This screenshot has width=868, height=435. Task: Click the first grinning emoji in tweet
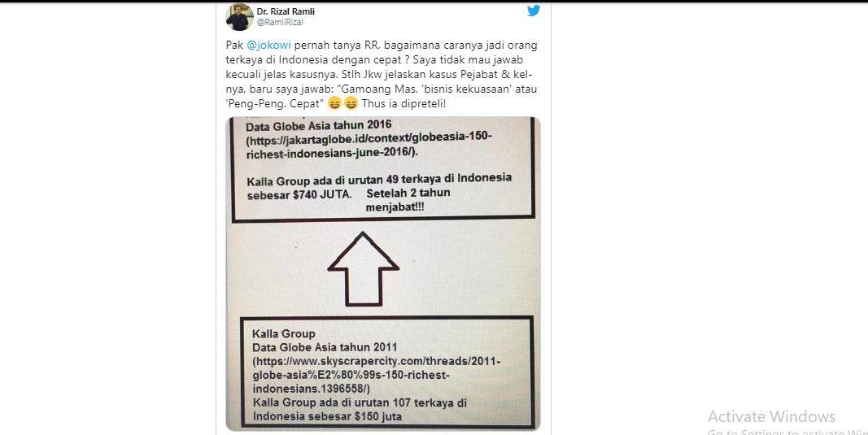tap(334, 103)
